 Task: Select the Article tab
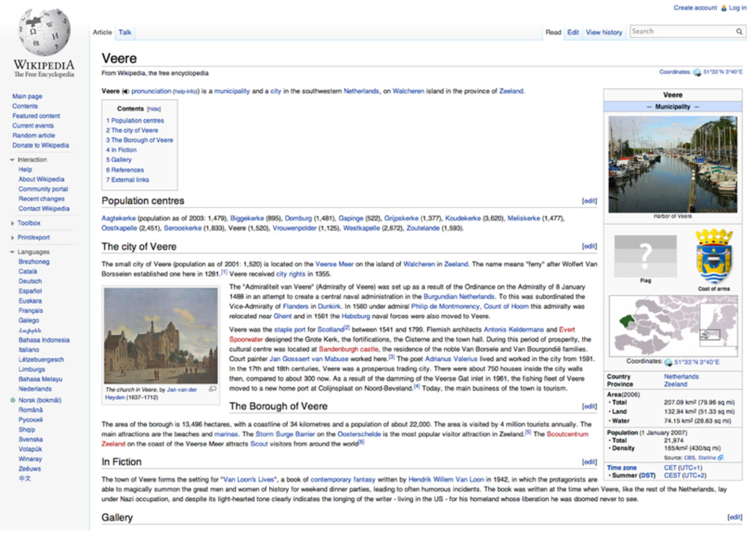pos(102,32)
